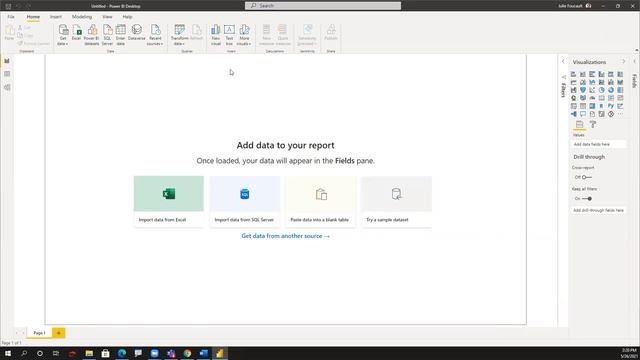Select the Python visual icon
The height and width of the screenshot is (360, 640).
tap(611, 106)
